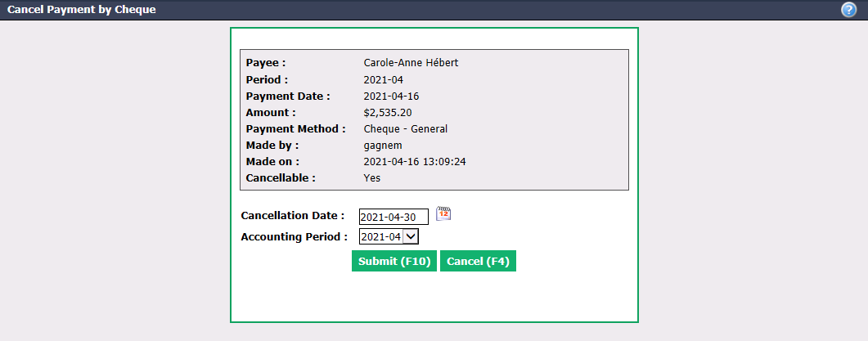The height and width of the screenshot is (341, 868).
Task: Select the payee name Carole-Anne Hébert
Action: [x=411, y=62]
